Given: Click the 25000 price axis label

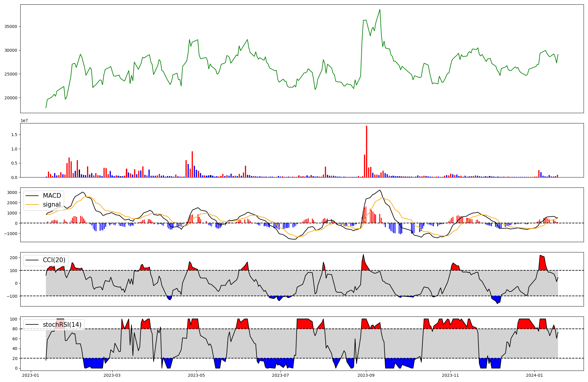Looking at the screenshot, I should pyautogui.click(x=11, y=74).
